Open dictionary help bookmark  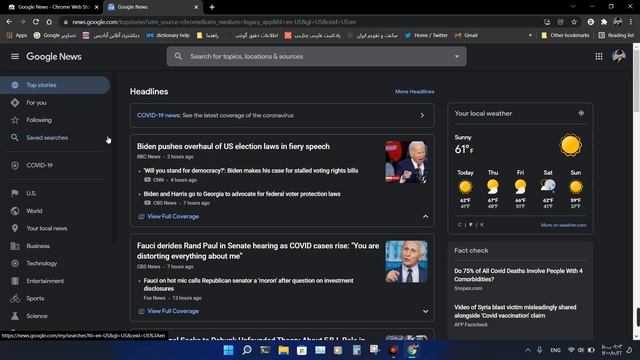(x=168, y=36)
